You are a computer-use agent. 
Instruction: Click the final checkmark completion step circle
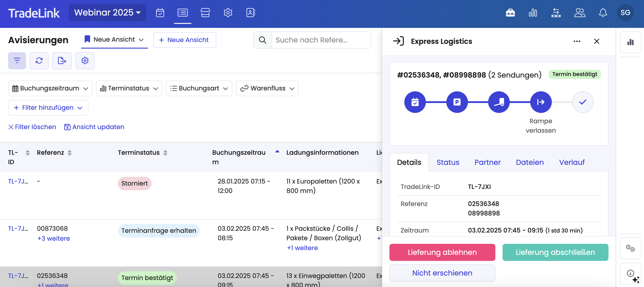tap(582, 102)
